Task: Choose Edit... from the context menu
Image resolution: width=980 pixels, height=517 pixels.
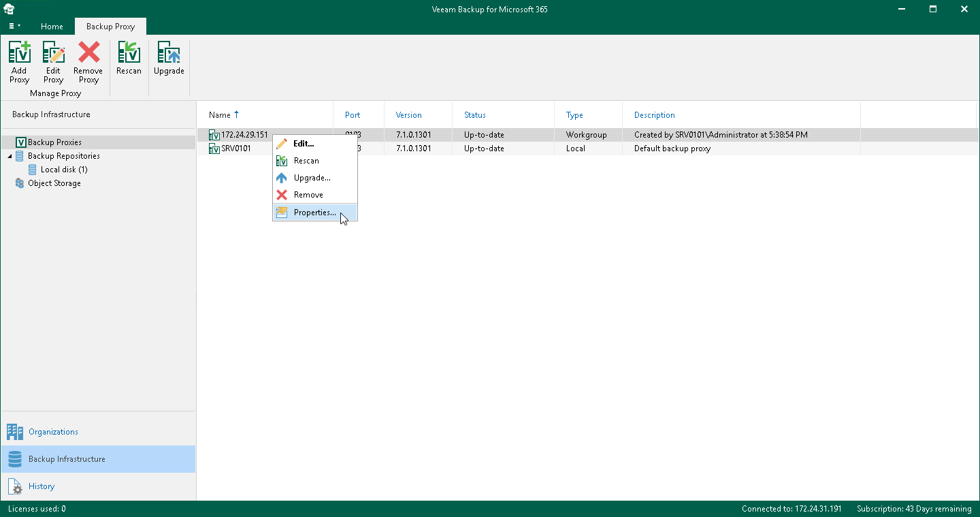Action: [x=315, y=144]
